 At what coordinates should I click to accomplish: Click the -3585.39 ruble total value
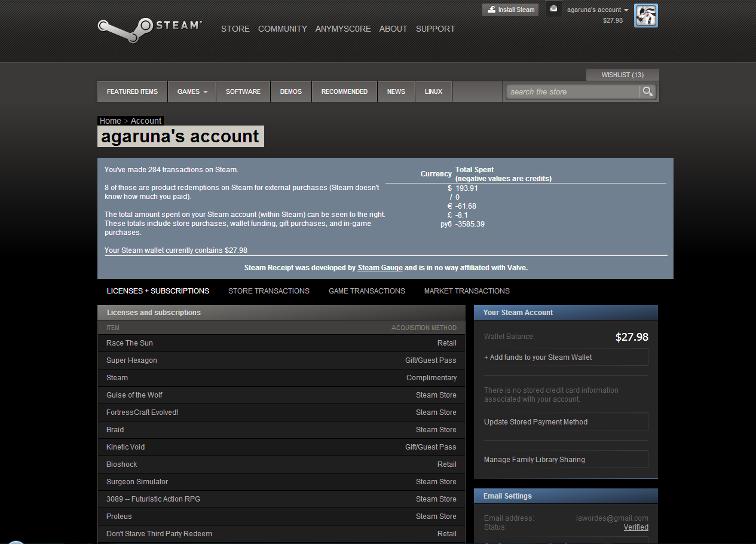pos(470,224)
